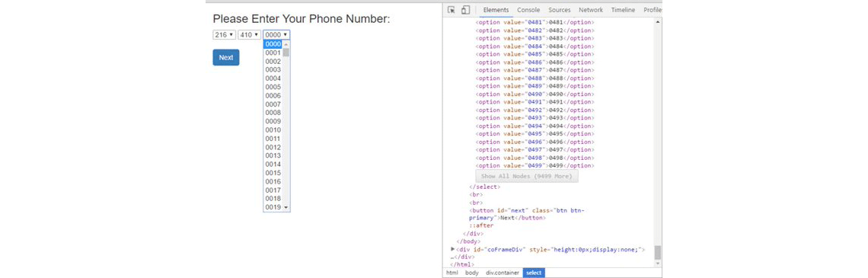Select the ::after pseudo-element line
868x278 pixels.
481,225
